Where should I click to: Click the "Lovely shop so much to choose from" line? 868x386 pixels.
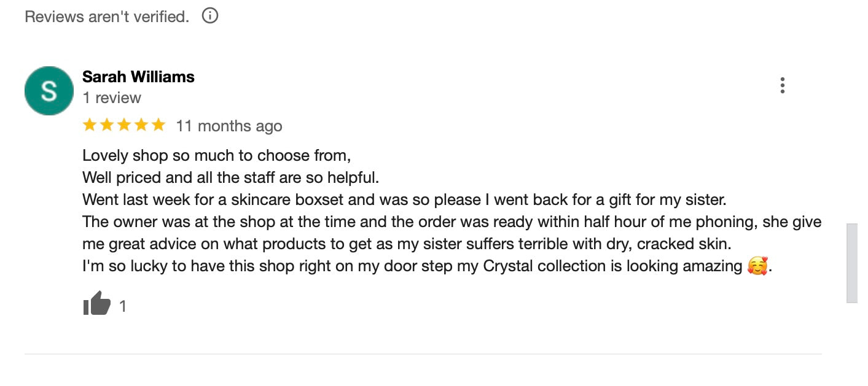216,155
